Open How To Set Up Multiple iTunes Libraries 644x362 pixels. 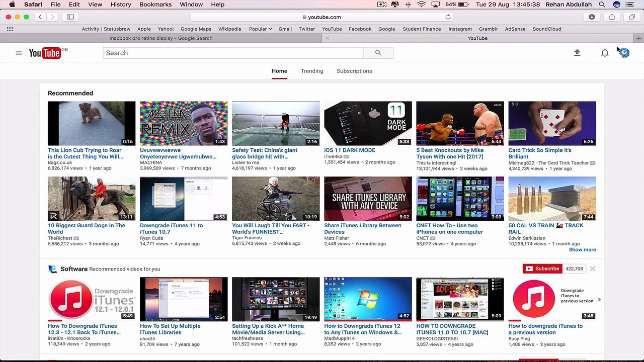click(x=170, y=329)
